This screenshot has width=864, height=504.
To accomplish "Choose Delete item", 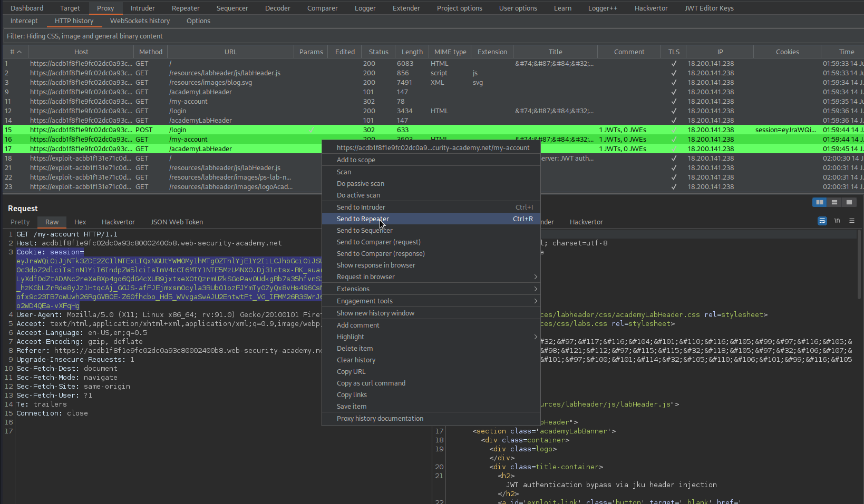I will pos(431,349).
